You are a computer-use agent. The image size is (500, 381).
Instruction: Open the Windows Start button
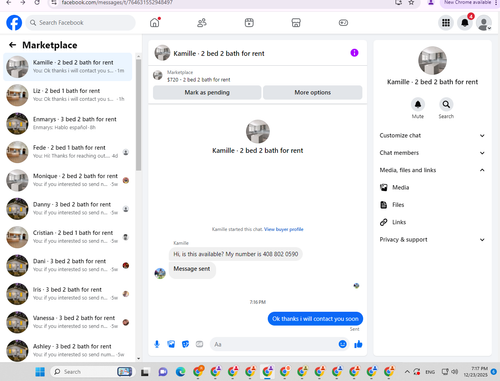40,372
